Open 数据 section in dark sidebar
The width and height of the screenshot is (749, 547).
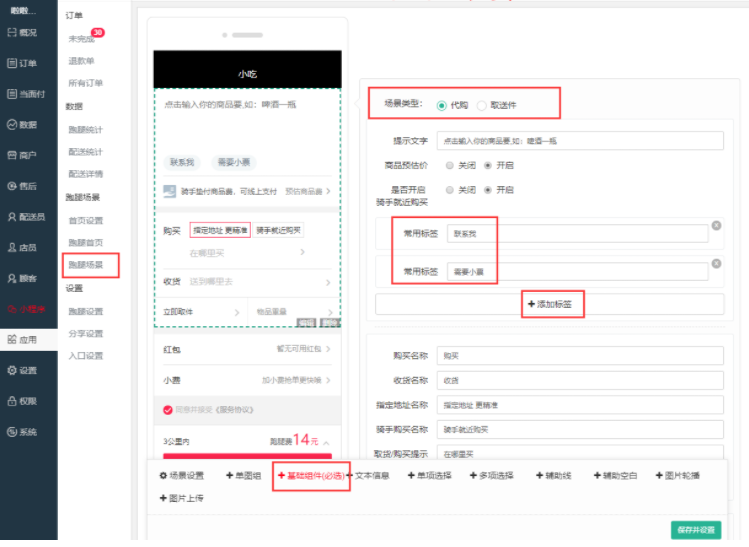[22, 125]
